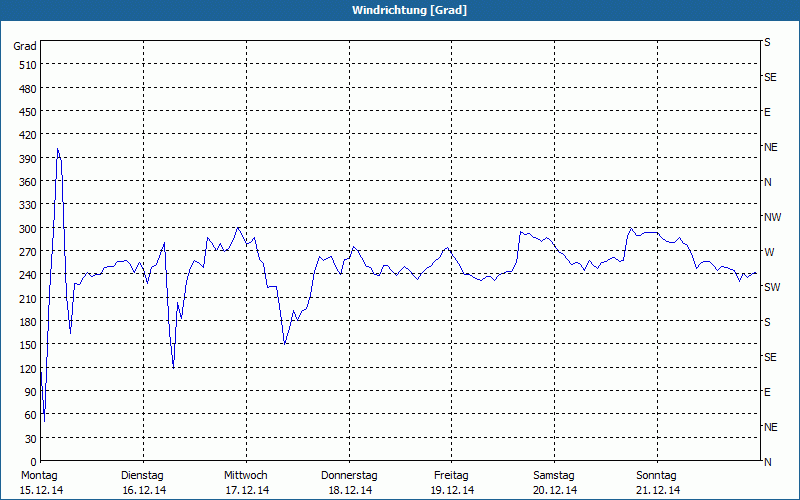800x500 pixels.
Task: Select the date "21.12.14"
Action: 659,491
